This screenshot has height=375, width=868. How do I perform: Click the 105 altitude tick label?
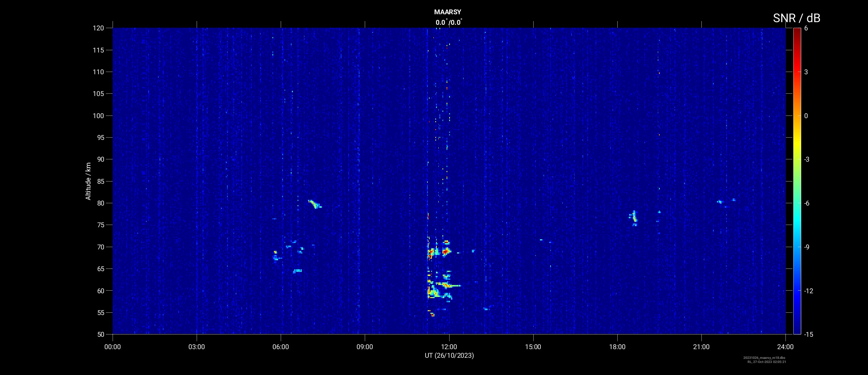[x=98, y=94]
